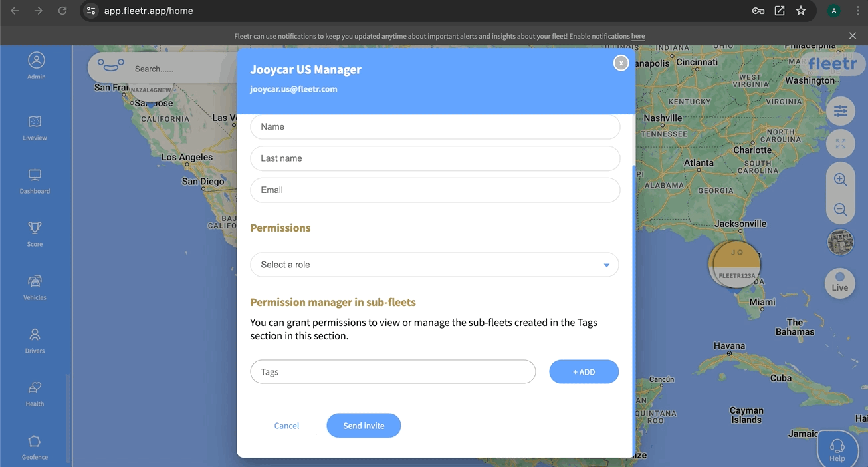868x467 pixels.
Task: Click the Fleetr mascot icon in search bar
Action: coord(111,65)
